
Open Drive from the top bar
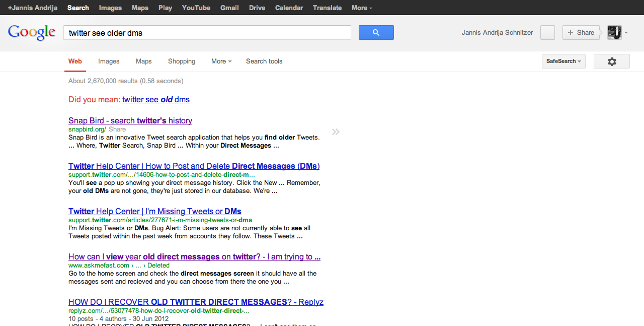(x=257, y=8)
